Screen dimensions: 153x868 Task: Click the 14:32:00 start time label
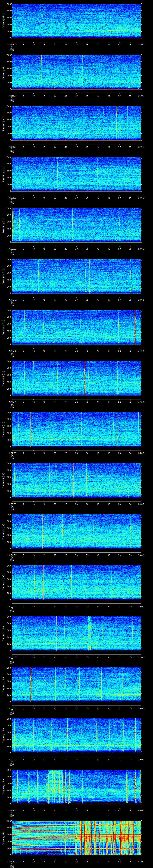pyautogui.click(x=12, y=453)
